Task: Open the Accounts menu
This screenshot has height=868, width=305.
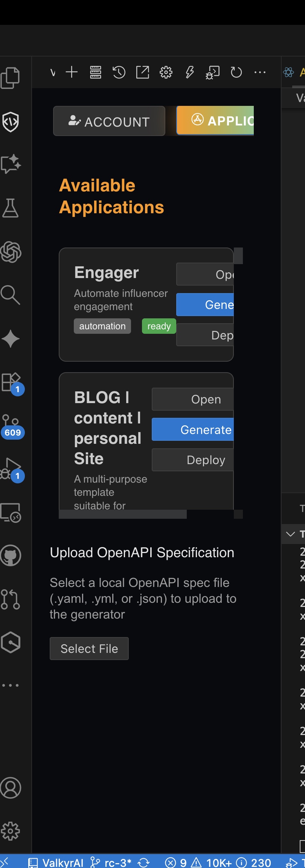Action: click(x=11, y=788)
